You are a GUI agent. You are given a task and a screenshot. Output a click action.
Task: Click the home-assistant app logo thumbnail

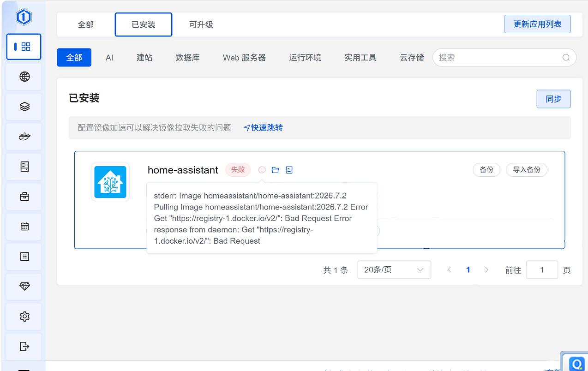tap(110, 182)
